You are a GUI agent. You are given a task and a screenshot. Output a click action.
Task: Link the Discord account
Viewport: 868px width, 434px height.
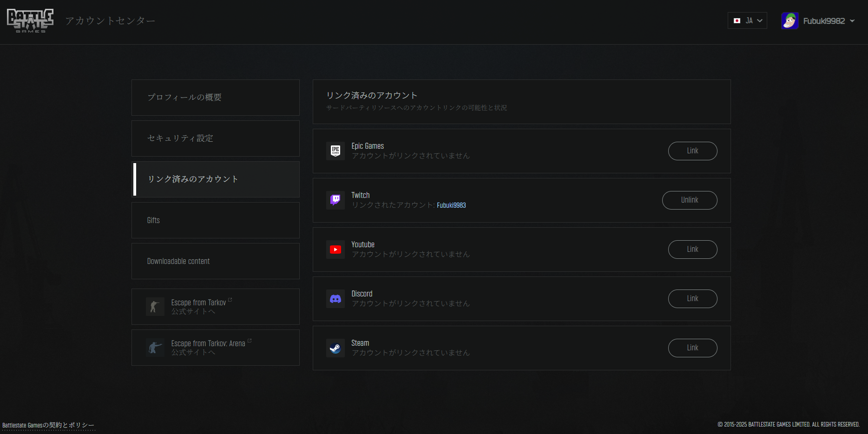coord(692,299)
